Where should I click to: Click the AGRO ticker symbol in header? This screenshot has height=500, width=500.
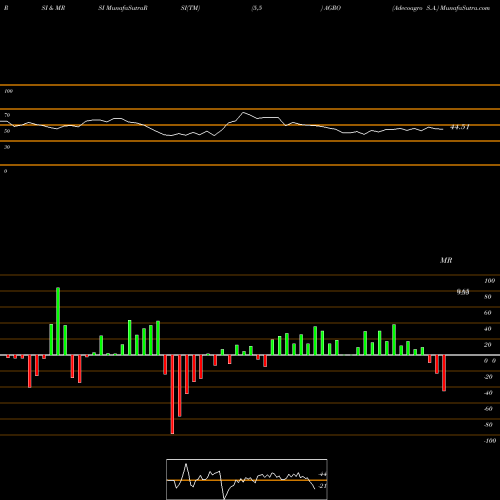pyautogui.click(x=332, y=8)
